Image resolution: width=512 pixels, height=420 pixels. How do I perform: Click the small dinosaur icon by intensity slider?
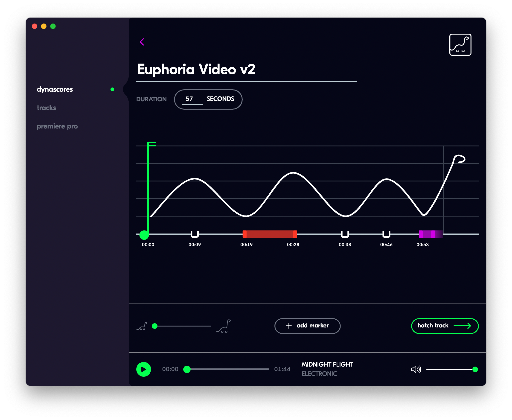click(142, 326)
